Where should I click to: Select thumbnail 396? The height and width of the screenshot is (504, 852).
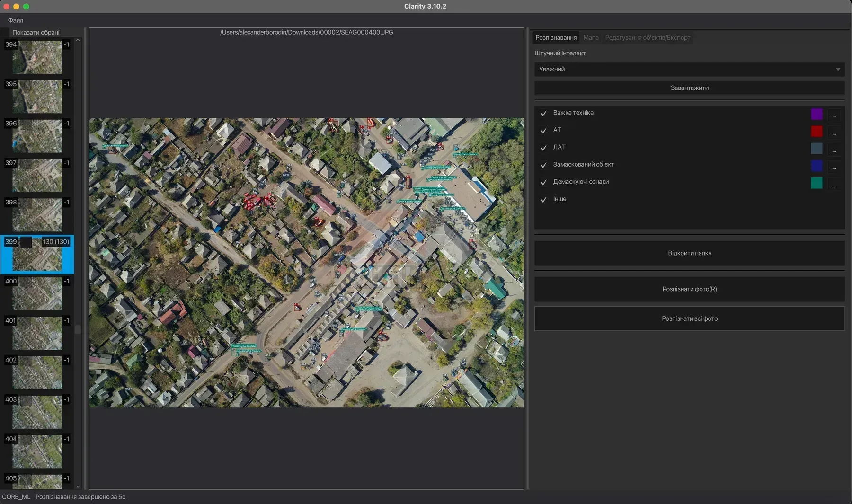click(x=37, y=136)
